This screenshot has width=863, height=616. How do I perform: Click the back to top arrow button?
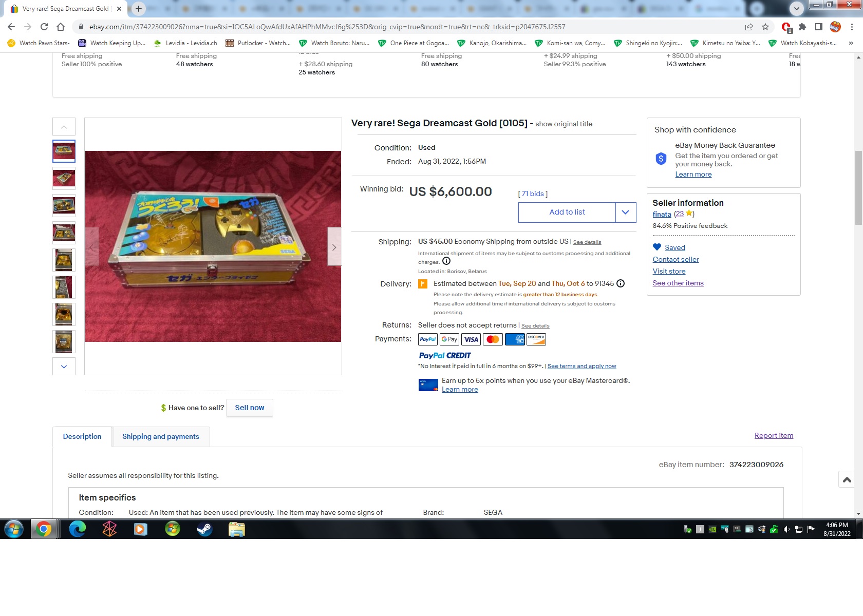[847, 479]
